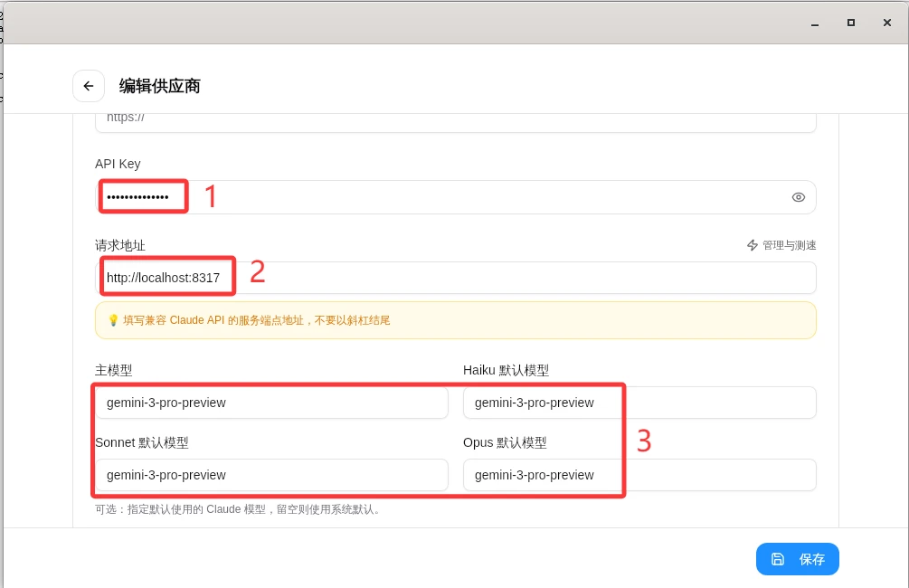The image size is (909, 588).
Task: Click the 请求地址 label
Action: coord(120,245)
